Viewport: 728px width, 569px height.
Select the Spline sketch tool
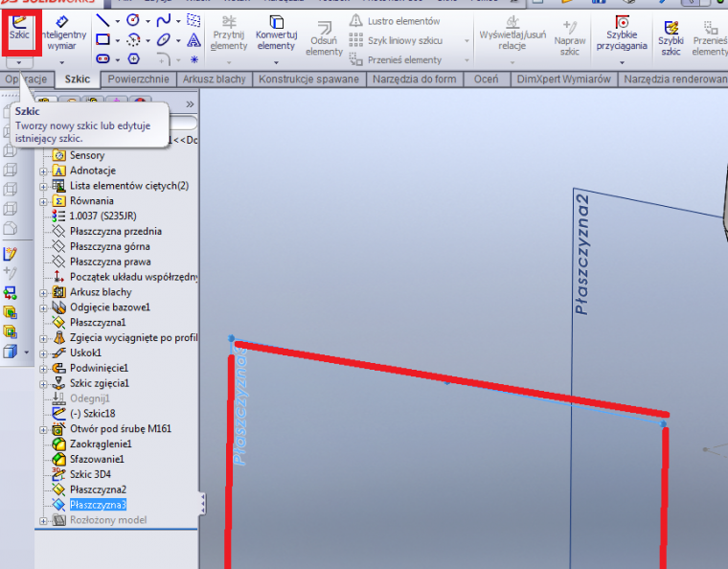pos(164,20)
